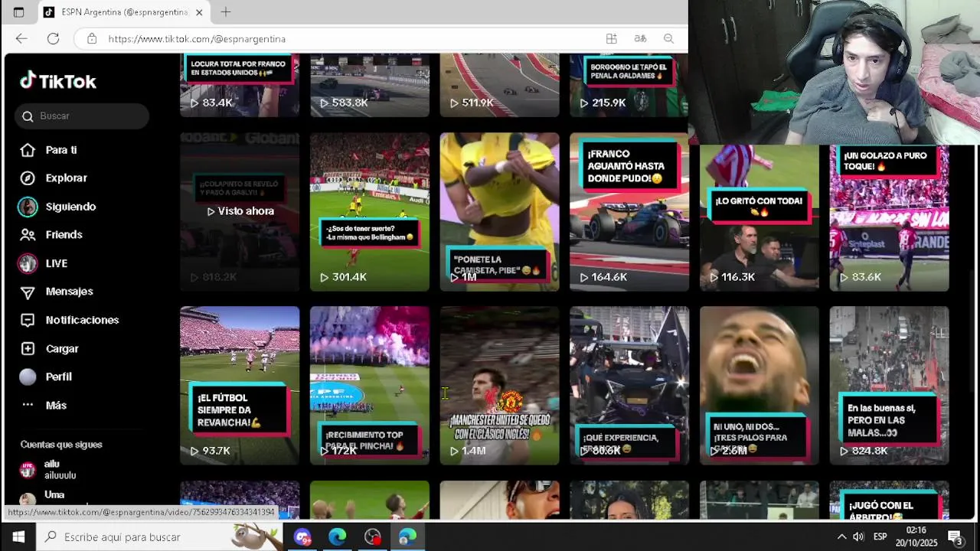Click Windows taskbar search box
This screenshot has height=551, width=980.
tap(161, 536)
